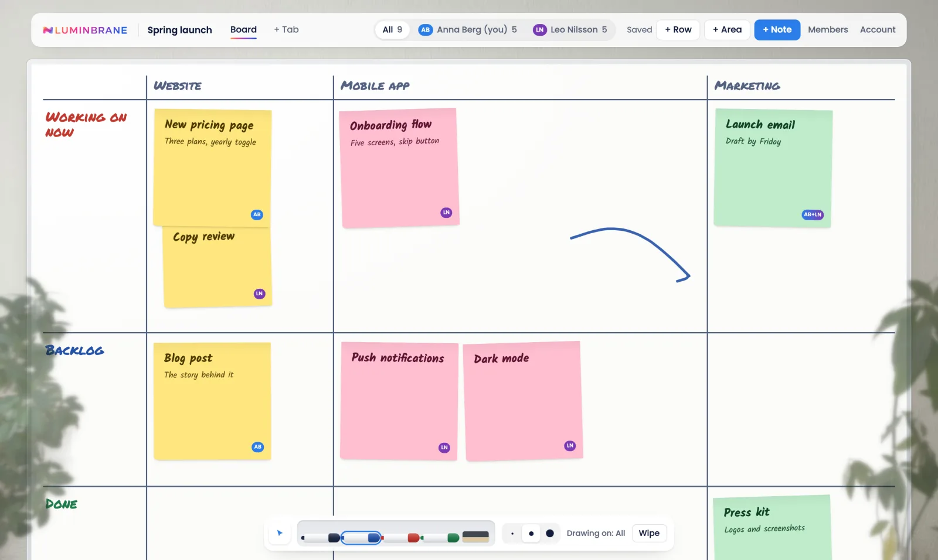Image resolution: width=938 pixels, height=560 pixels.
Task: Add a new note with + Note
Action: coord(777,29)
